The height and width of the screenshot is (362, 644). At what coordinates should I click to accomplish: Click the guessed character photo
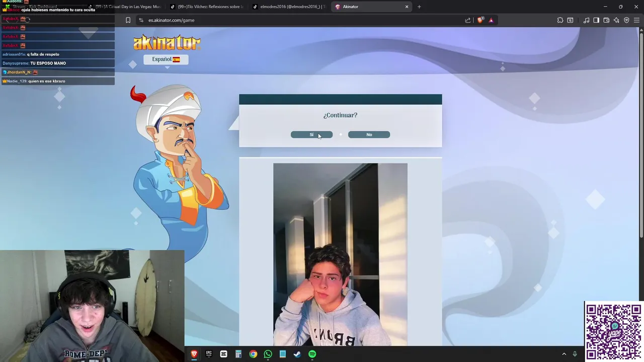pos(340,254)
